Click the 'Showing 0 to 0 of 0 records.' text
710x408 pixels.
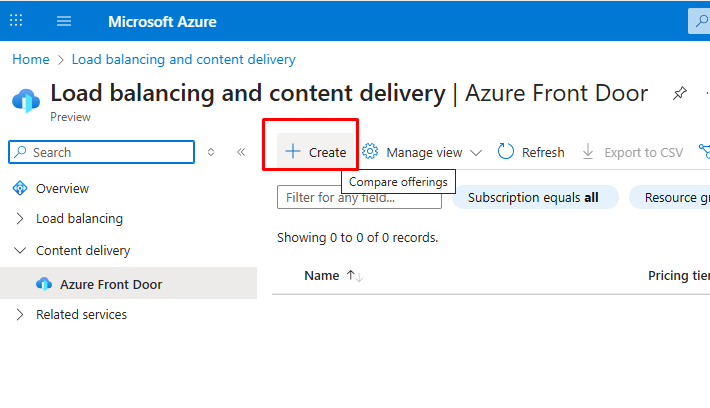(x=358, y=238)
